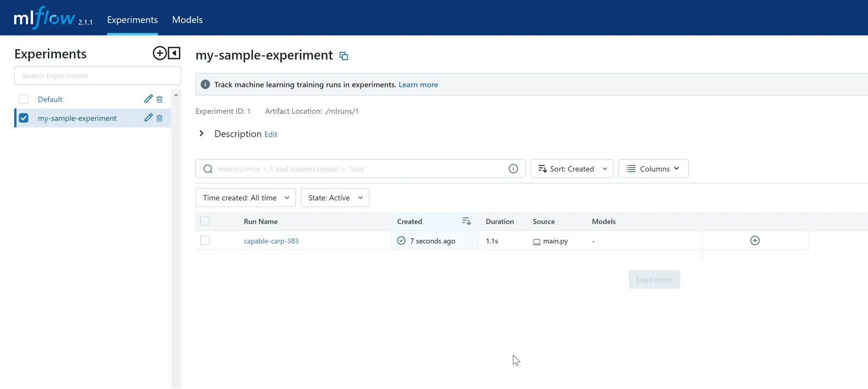The width and height of the screenshot is (868, 389).
Task: Click the Load more button
Action: [654, 279]
